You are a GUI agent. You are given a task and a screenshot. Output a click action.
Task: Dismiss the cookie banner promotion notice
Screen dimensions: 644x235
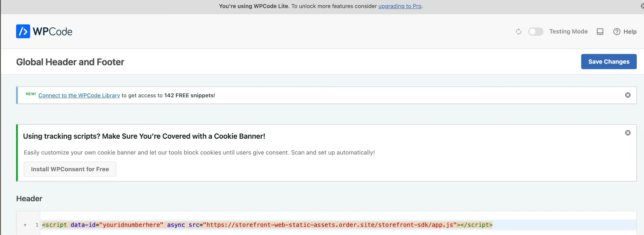628,132
